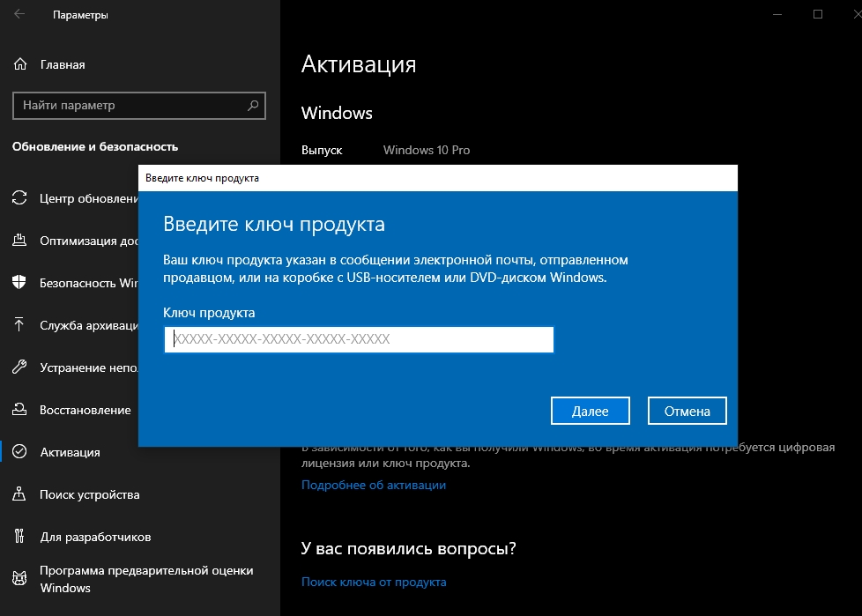Open the Главная home icon
862x616 pixels.
[x=19, y=64]
